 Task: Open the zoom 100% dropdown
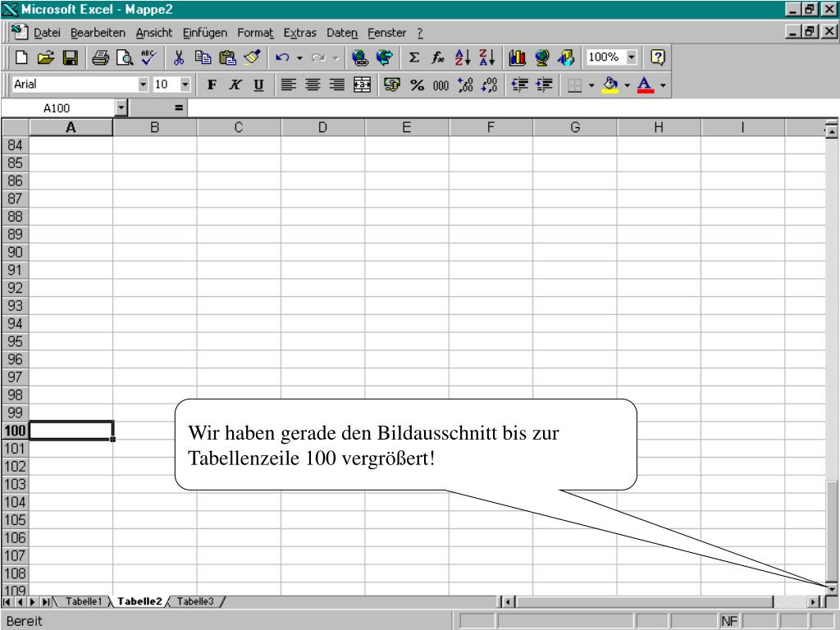point(632,57)
